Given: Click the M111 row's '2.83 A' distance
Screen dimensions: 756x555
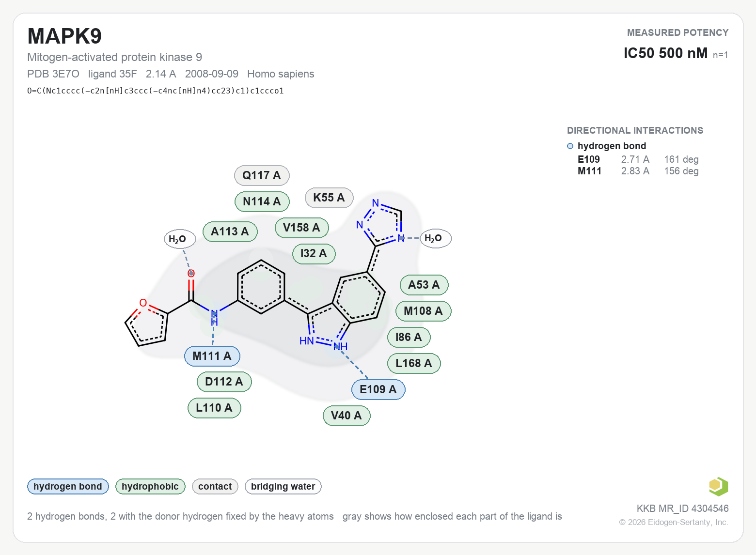Looking at the screenshot, I should [635, 171].
